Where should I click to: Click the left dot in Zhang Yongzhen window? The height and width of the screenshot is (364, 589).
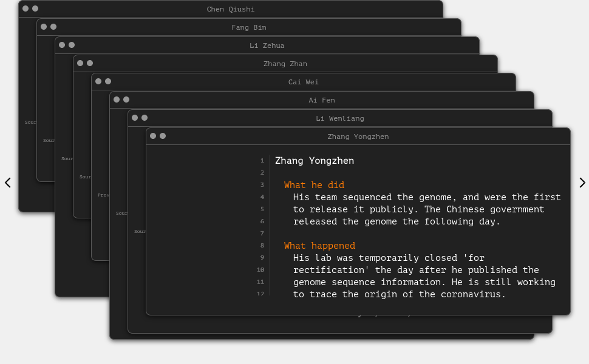point(153,136)
